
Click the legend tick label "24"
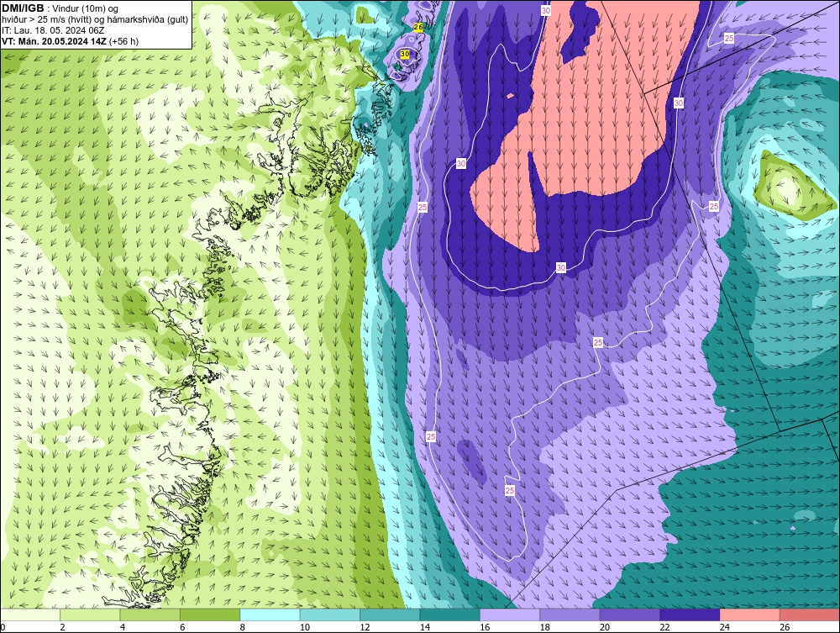725,627
